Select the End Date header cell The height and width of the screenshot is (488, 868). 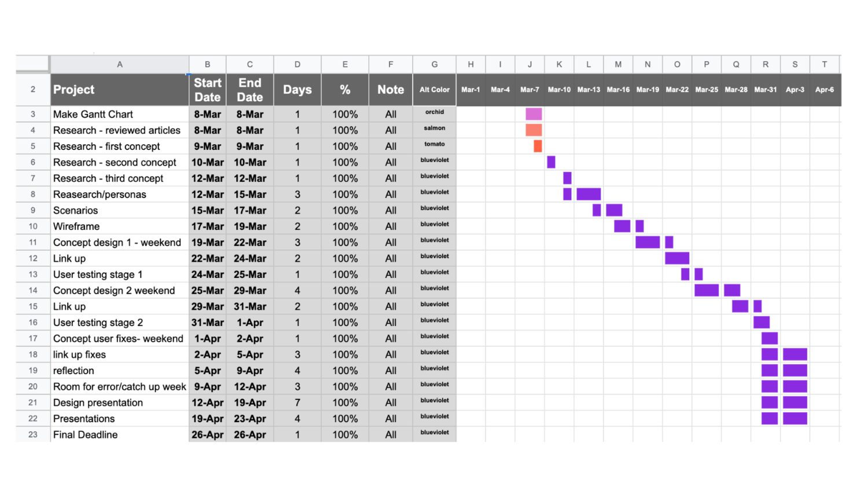(x=250, y=90)
